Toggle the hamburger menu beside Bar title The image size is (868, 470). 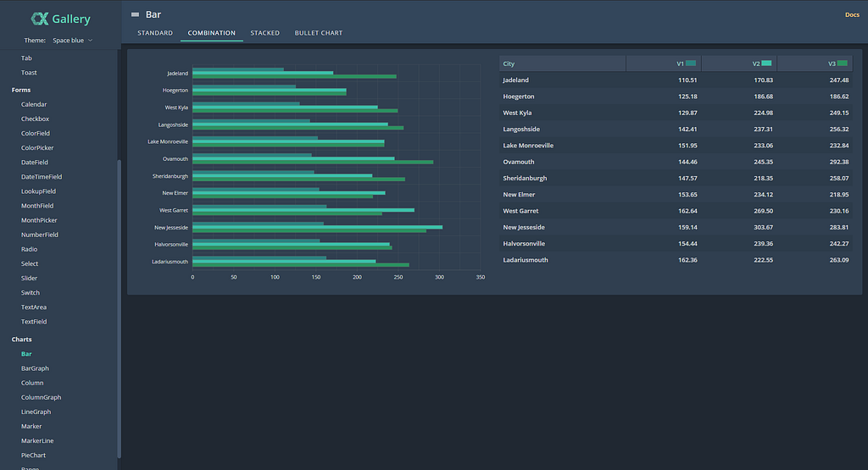(x=135, y=14)
